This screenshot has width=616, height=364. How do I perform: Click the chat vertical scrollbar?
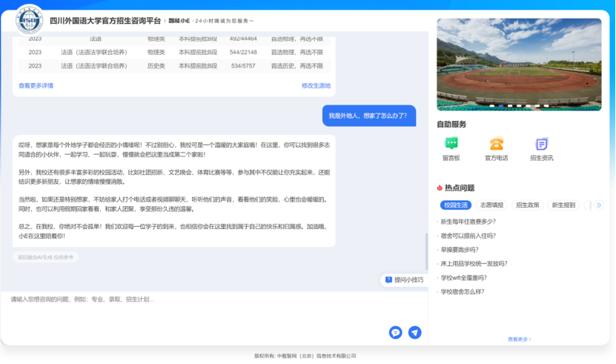[425, 252]
